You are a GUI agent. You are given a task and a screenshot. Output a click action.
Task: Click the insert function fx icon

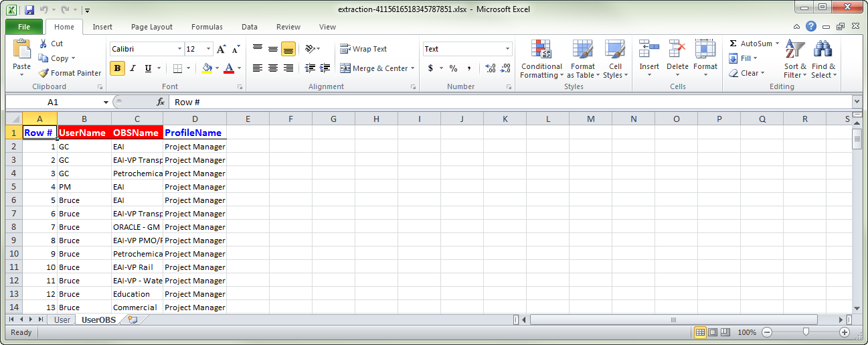point(161,102)
